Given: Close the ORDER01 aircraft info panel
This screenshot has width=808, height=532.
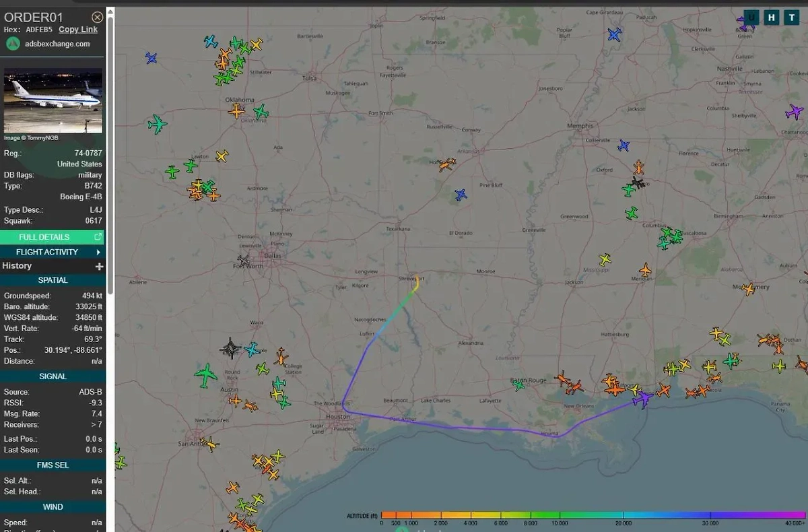Looking at the screenshot, I should pos(98,17).
